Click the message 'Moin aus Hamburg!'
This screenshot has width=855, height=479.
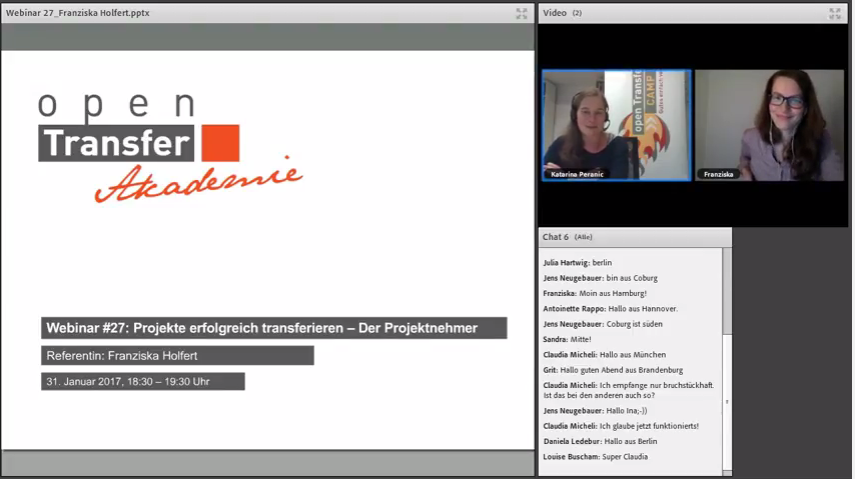point(595,293)
